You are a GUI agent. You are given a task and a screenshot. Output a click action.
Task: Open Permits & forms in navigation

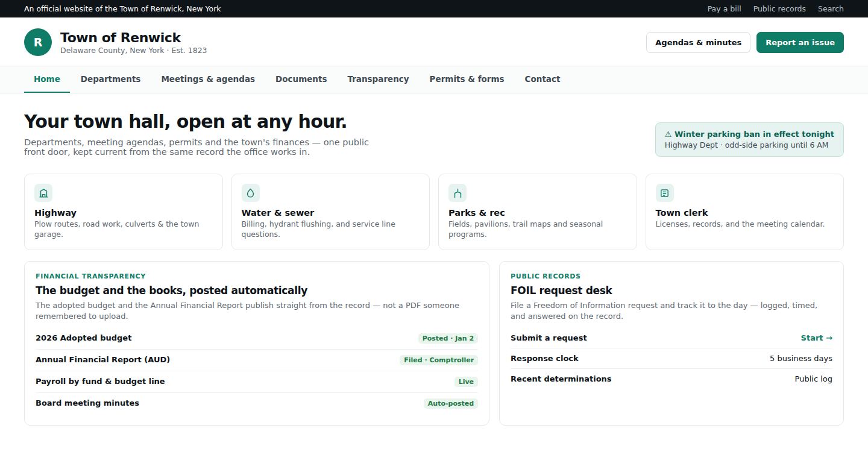coord(467,79)
